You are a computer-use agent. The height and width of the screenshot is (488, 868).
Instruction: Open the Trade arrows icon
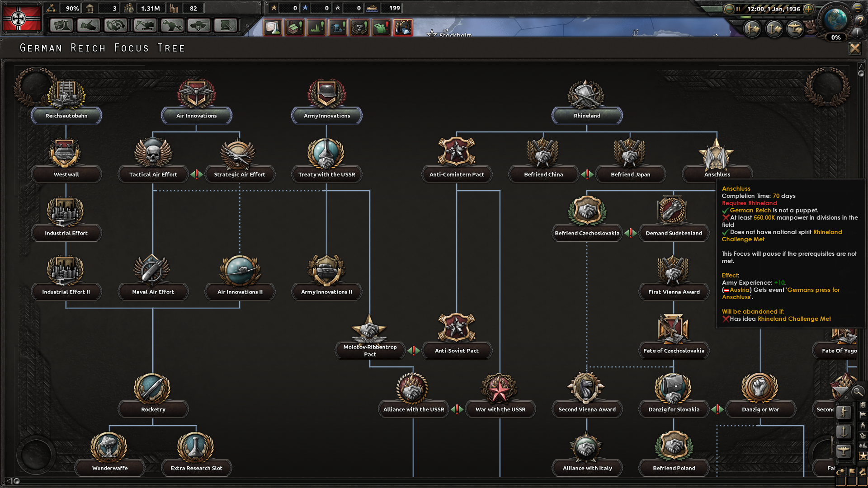[x=116, y=25]
